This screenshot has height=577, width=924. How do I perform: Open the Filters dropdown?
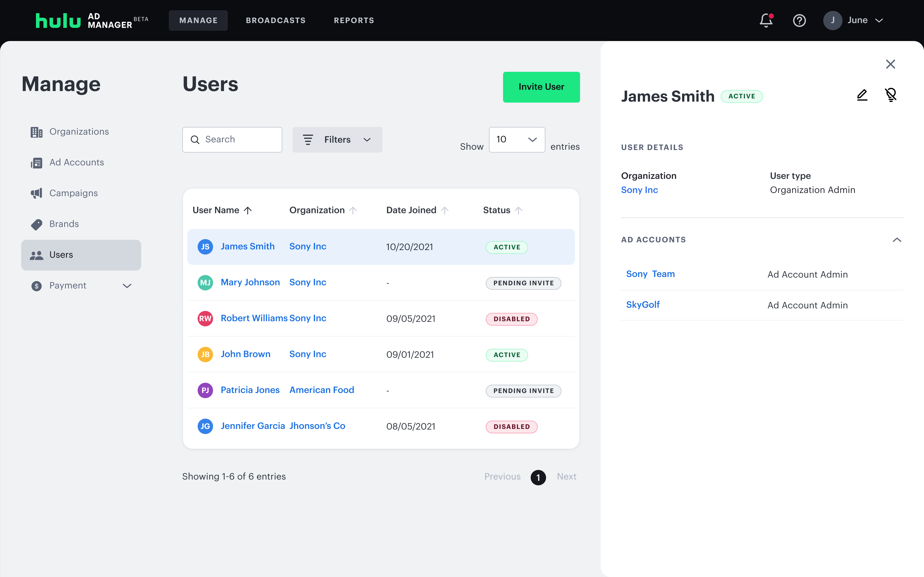click(x=337, y=140)
